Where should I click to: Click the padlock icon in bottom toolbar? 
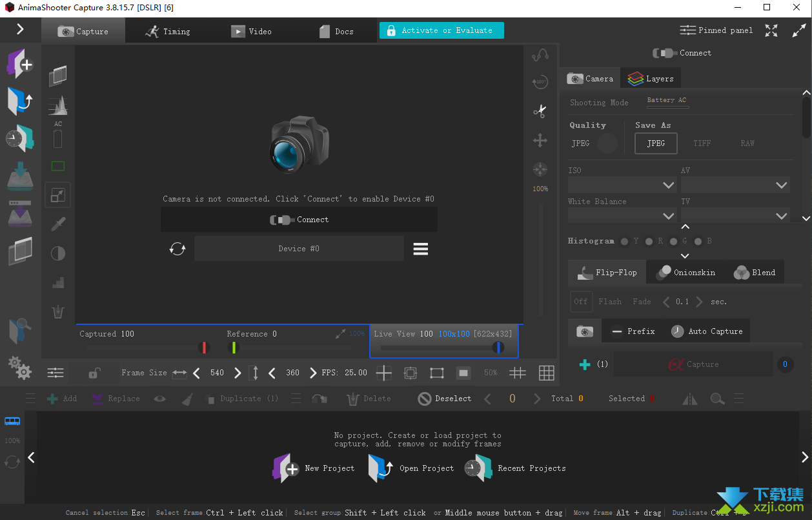[x=94, y=373]
